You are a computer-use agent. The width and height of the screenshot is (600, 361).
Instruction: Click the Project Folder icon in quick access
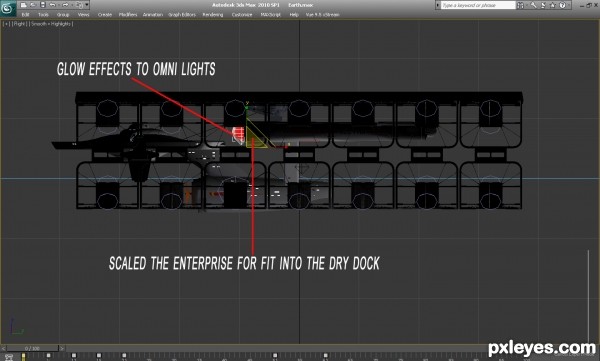tap(79, 5)
